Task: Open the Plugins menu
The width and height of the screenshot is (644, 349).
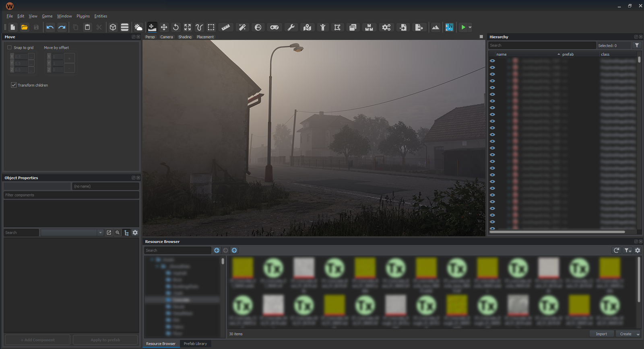Action: pos(83,16)
